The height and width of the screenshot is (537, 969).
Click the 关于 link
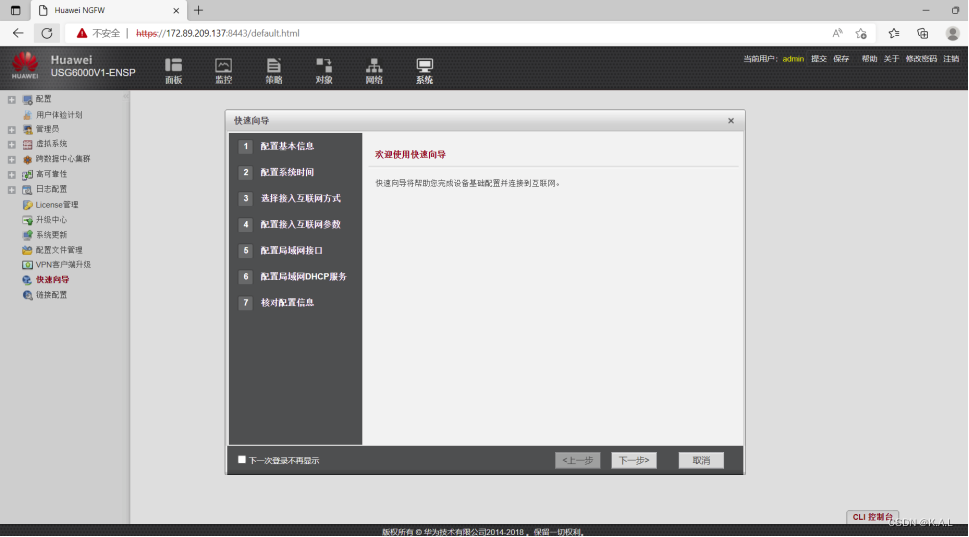[x=891, y=59]
